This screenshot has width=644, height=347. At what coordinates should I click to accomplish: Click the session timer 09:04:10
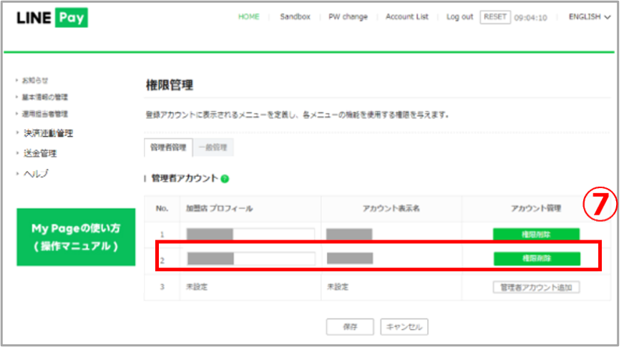531,18
